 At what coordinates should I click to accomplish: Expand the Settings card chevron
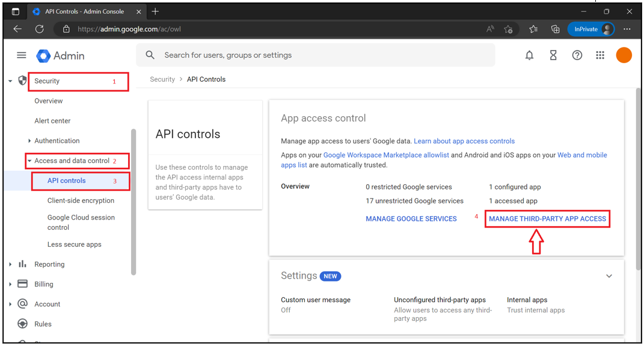[609, 276]
